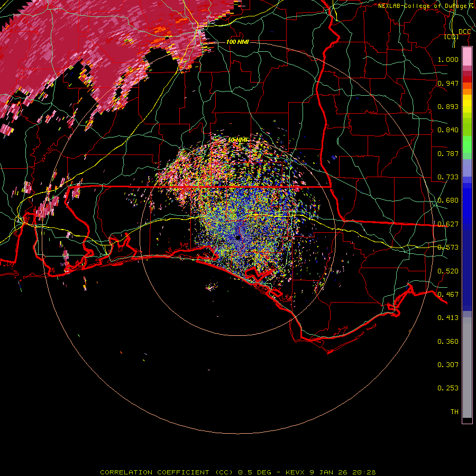
Task: Select the 0.360 legend value
Action: [x=448, y=342]
